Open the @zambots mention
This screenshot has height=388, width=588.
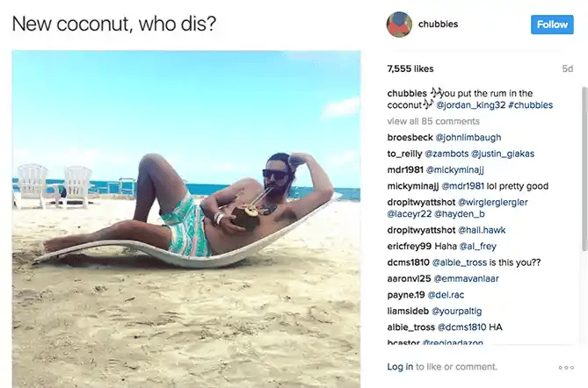coord(446,154)
